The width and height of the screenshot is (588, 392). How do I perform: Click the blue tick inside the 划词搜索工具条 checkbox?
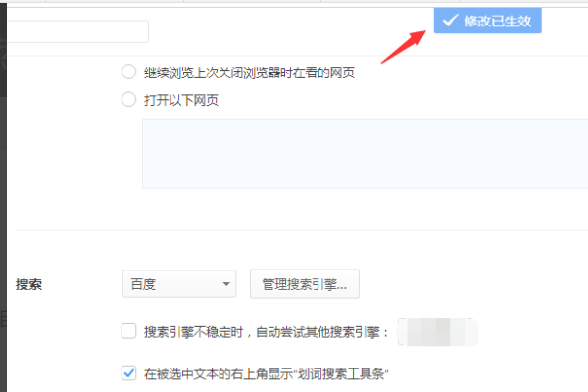(129, 373)
